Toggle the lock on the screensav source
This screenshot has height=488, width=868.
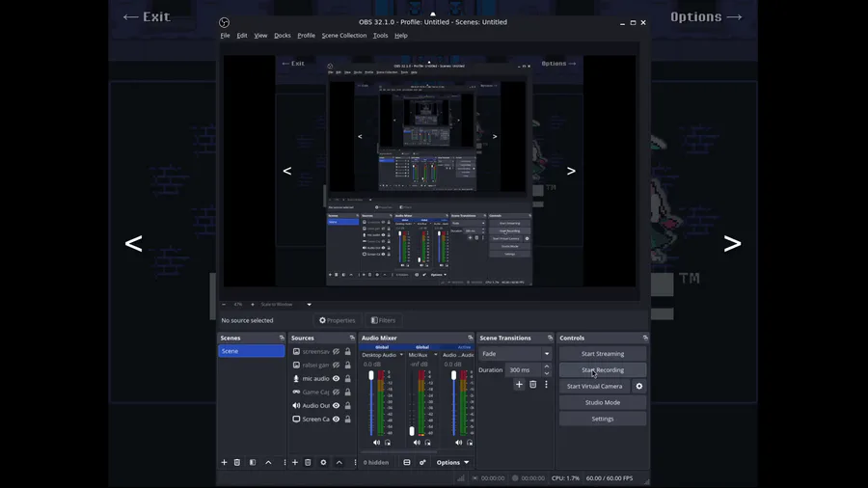pos(347,351)
